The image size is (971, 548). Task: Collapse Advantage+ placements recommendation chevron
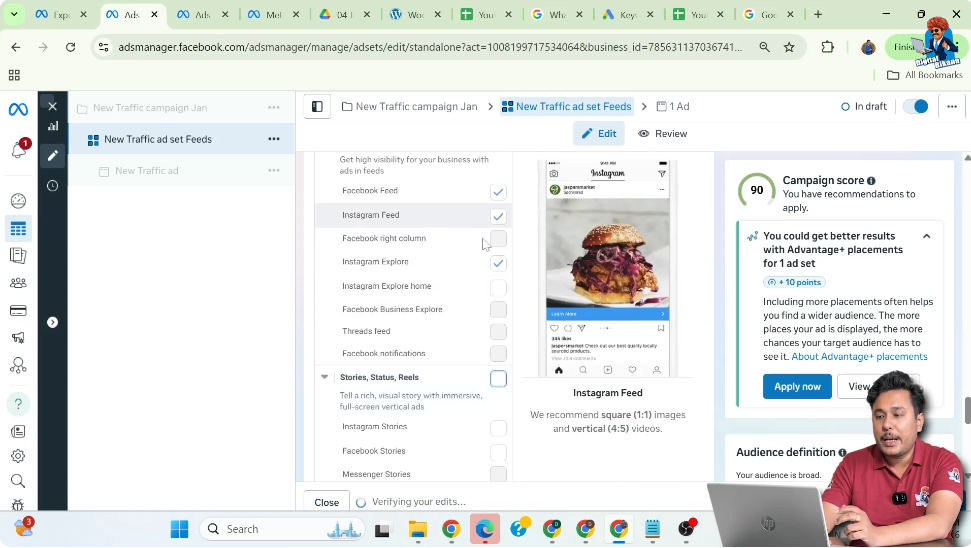point(926,236)
